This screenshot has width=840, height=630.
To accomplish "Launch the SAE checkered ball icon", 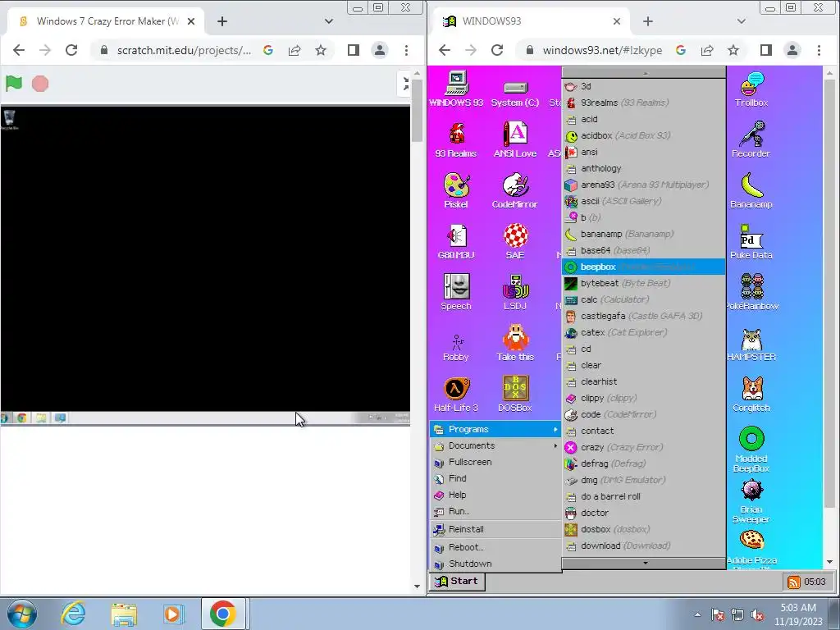I will point(515,242).
